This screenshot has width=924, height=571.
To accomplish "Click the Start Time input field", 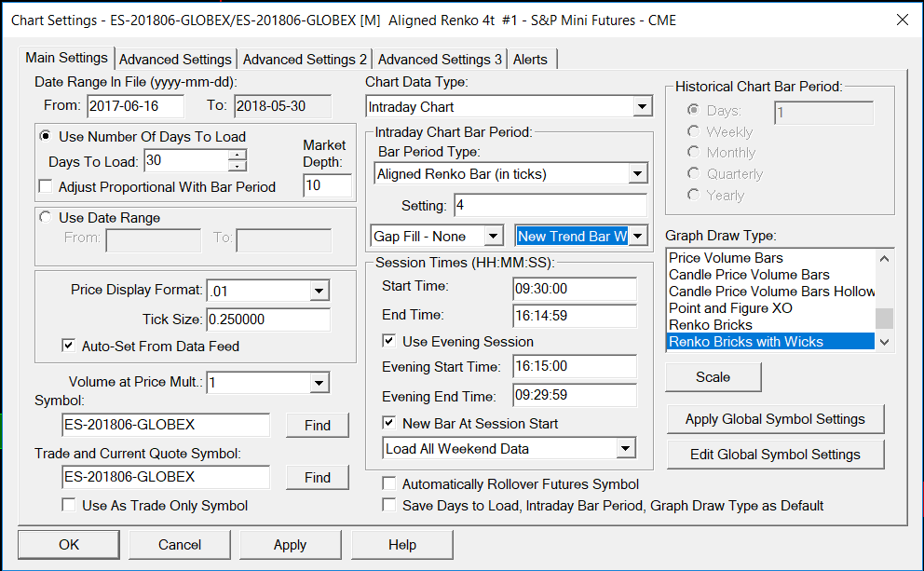I will [x=574, y=289].
